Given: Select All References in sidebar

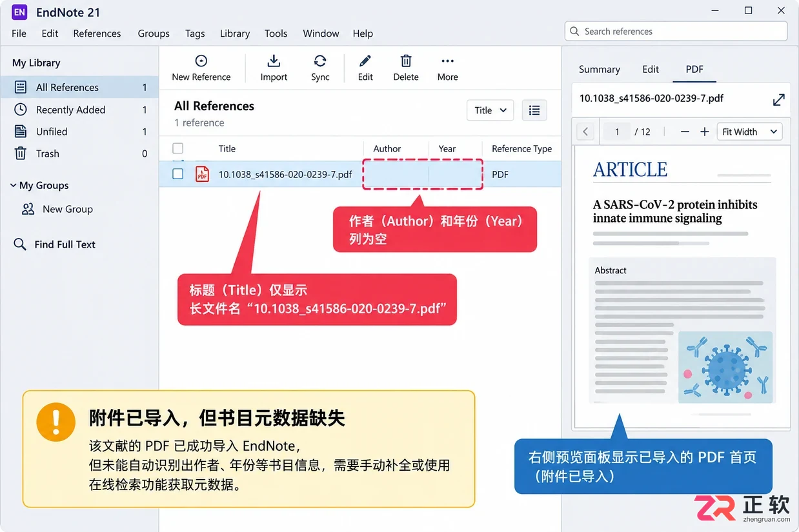Looking at the screenshot, I should tap(79, 87).
